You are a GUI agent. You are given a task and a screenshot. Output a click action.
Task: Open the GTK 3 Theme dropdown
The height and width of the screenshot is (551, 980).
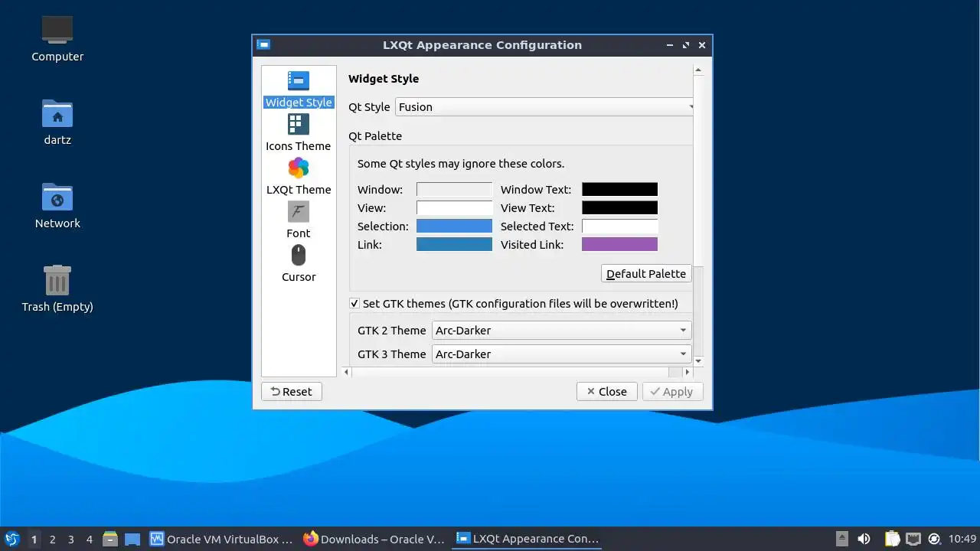(561, 354)
